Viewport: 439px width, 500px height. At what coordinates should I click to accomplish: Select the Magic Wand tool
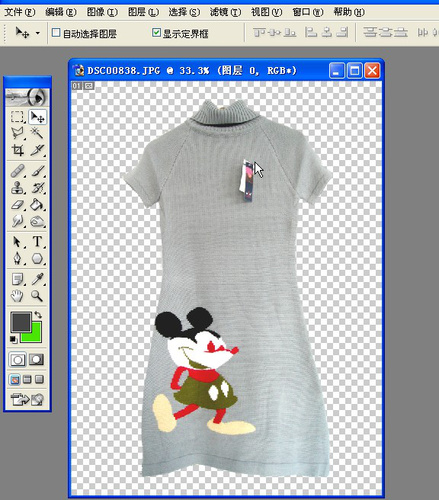point(37,133)
